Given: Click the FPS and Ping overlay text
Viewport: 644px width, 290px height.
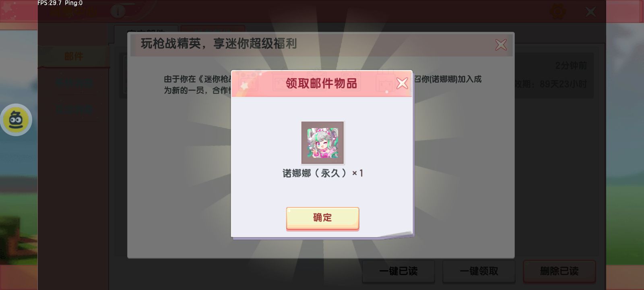Looking at the screenshot, I should (60, 3).
